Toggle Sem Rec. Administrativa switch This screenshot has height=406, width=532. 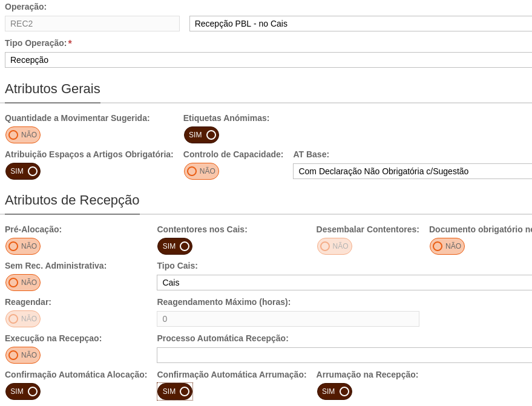[x=23, y=283]
